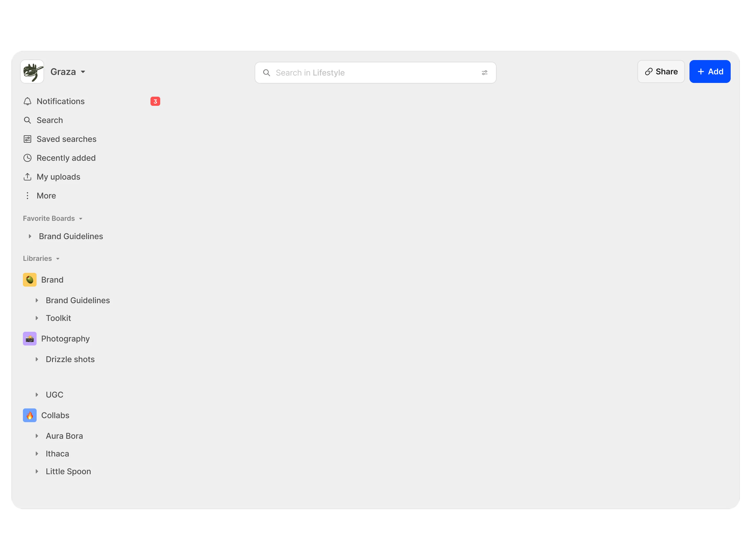Screen dimensions: 751x560
Task: Collapse the Favorite Boards section
Action: (x=81, y=219)
